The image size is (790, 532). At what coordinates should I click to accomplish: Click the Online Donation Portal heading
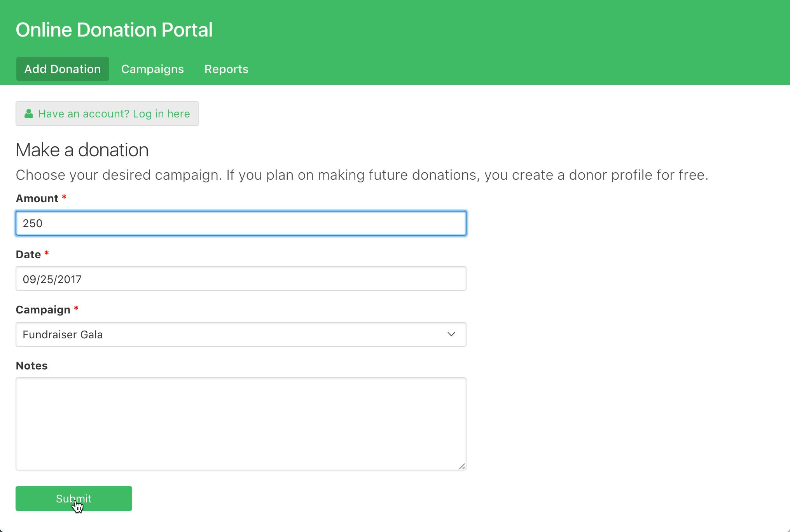(x=114, y=29)
